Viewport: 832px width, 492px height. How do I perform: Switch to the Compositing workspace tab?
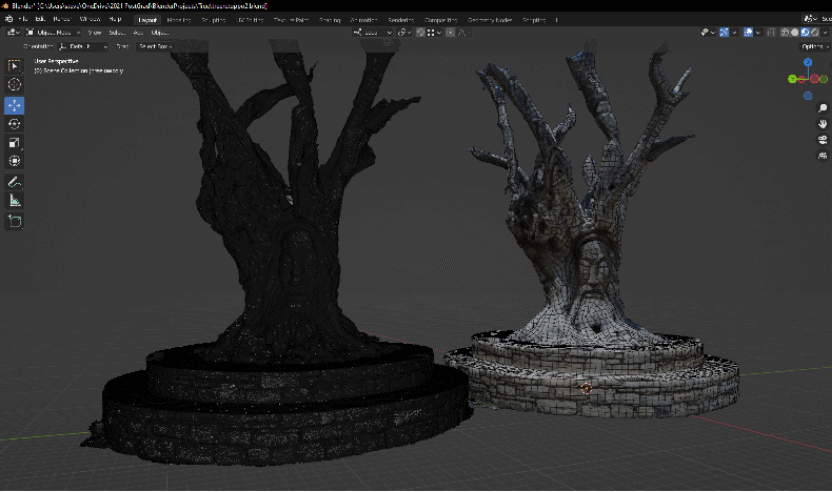coord(440,20)
